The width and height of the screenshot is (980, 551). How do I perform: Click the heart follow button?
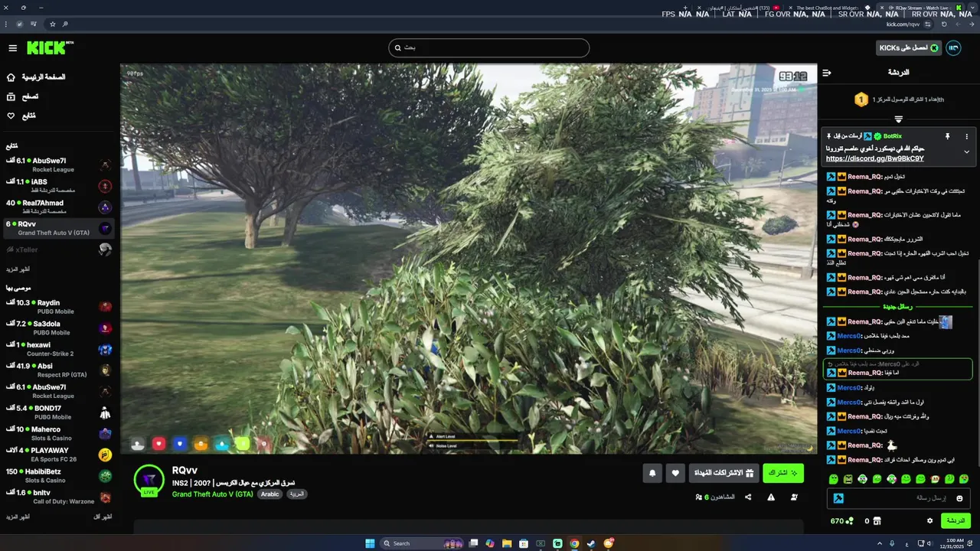(675, 473)
